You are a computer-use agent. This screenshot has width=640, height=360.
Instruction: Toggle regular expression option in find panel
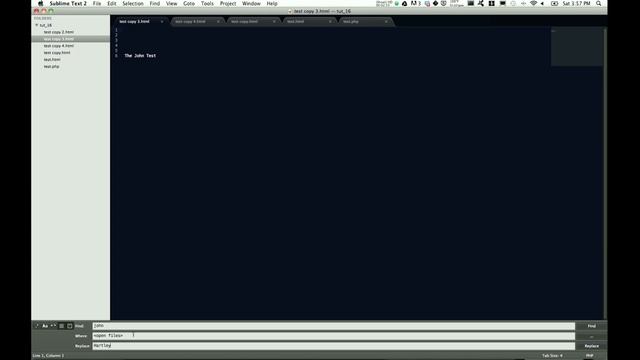(37, 326)
